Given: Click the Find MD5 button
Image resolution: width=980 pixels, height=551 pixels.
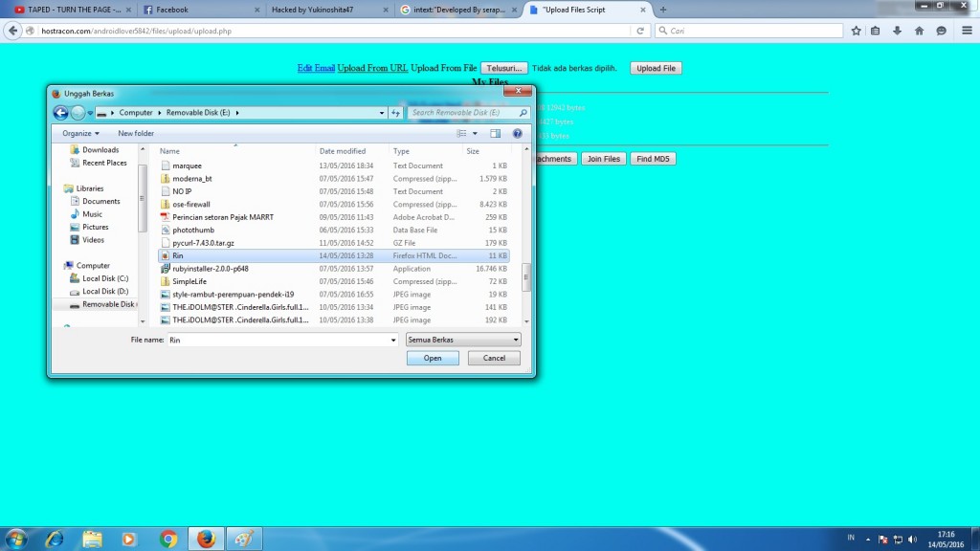Looking at the screenshot, I should (x=653, y=159).
